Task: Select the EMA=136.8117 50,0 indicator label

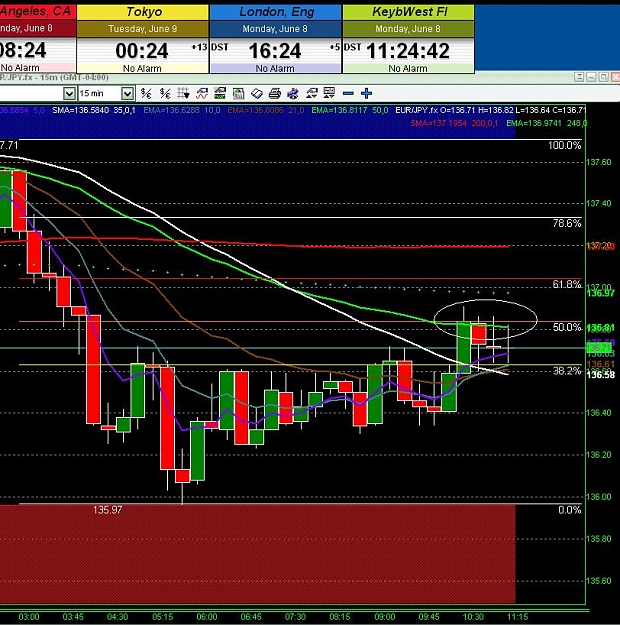Action: coord(350,110)
